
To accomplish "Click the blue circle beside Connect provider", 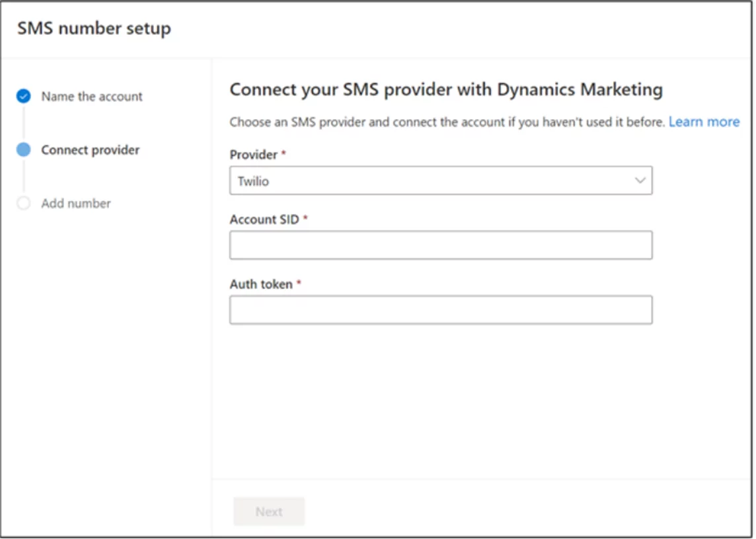I will click(x=23, y=149).
